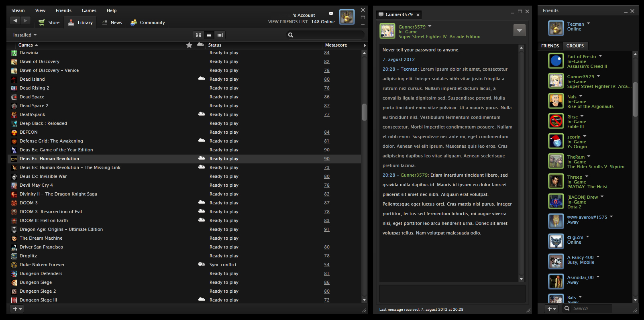The image size is (644, 320).
Task: Expand Tecman's status dropdown arrow
Action: (x=588, y=24)
